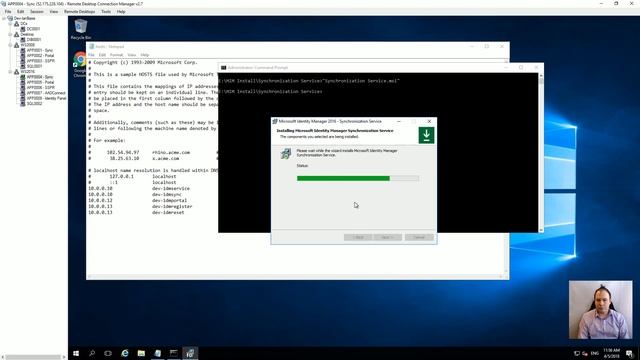Click the ENG language indicator

click(x=595, y=353)
